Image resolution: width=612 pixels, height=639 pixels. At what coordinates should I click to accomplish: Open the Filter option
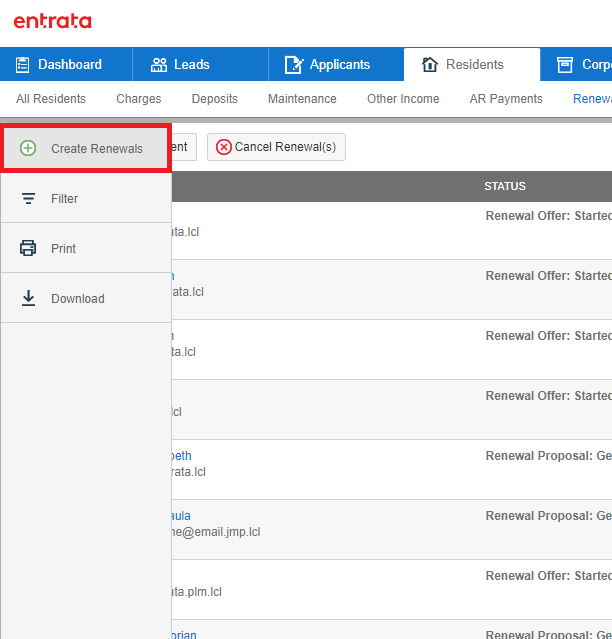click(86, 198)
